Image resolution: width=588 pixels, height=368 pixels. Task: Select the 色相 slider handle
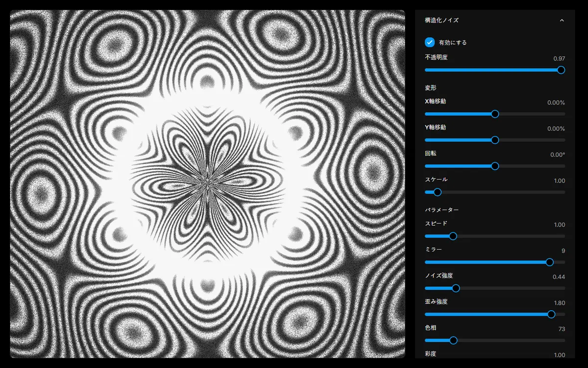[x=453, y=341]
